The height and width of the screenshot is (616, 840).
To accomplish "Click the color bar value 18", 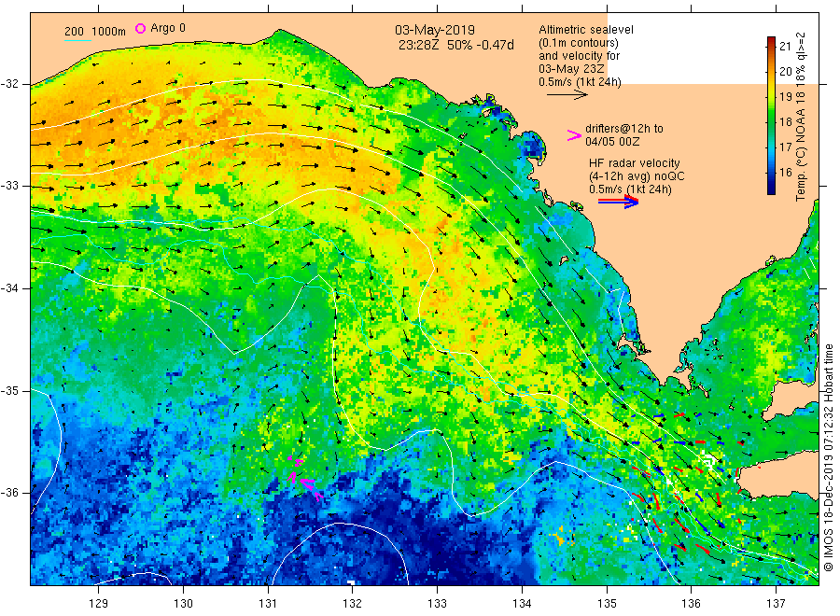I will click(785, 121).
